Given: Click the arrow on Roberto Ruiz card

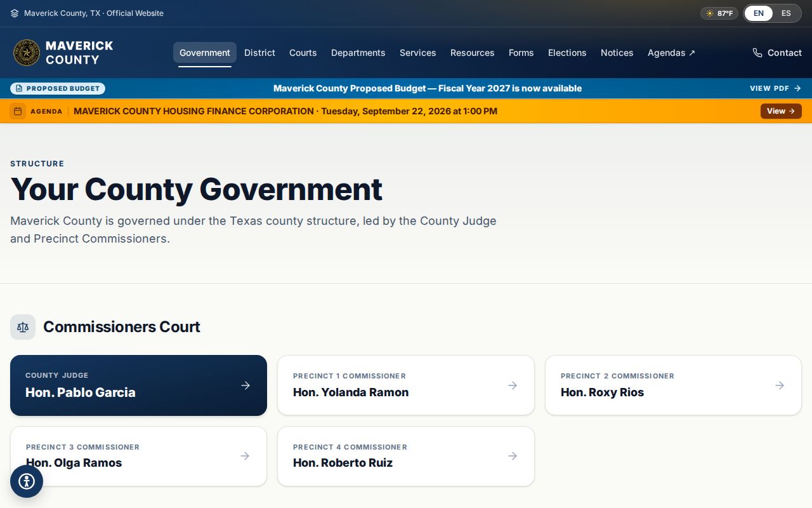Looking at the screenshot, I should point(513,456).
